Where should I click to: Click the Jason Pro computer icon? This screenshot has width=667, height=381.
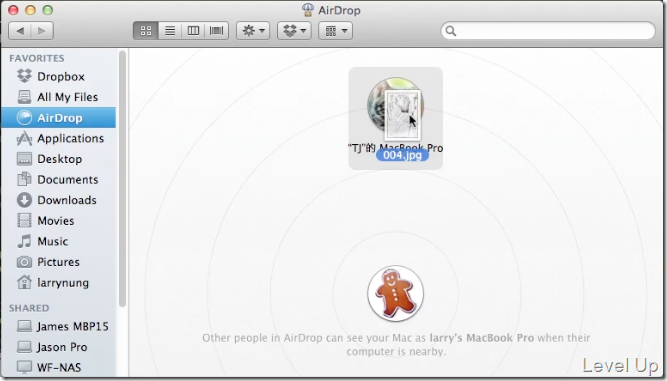pos(24,347)
